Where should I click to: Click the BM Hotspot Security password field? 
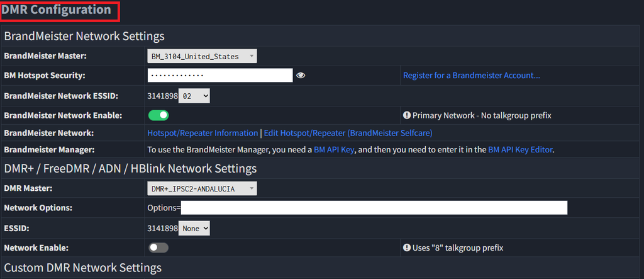tap(220, 76)
